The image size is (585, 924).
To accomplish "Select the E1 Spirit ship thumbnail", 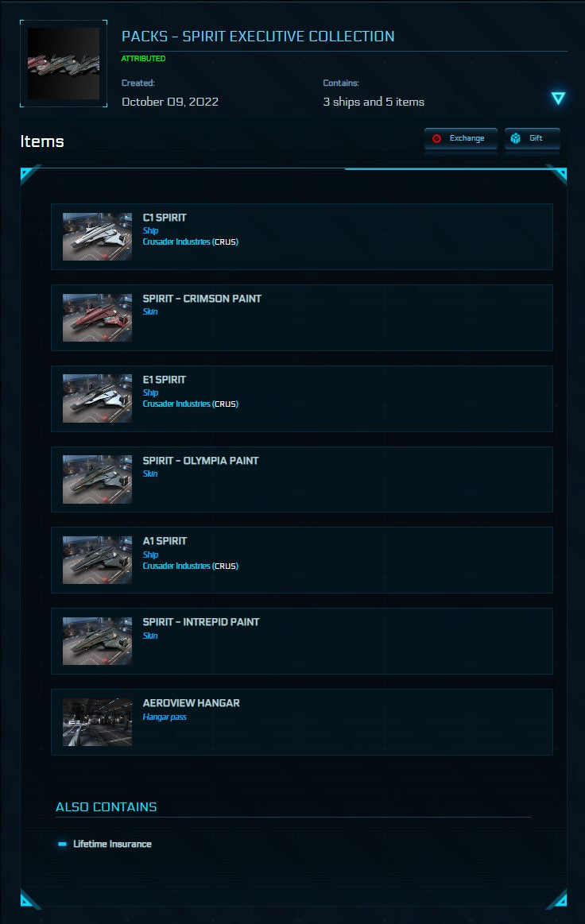I will [97, 398].
